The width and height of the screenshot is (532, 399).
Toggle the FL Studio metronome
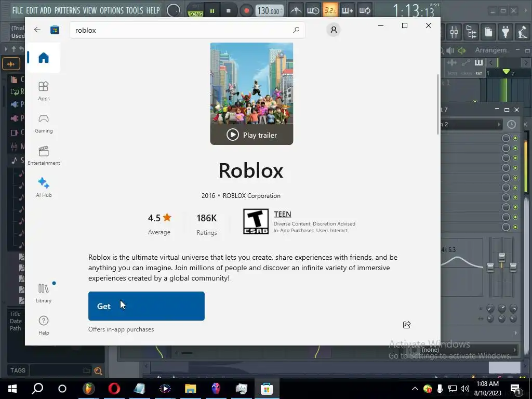pyautogui.click(x=296, y=10)
